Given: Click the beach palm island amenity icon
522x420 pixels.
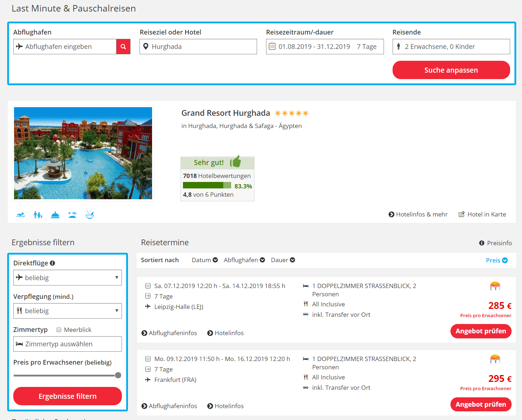Looking at the screenshot, I should pos(72,215).
